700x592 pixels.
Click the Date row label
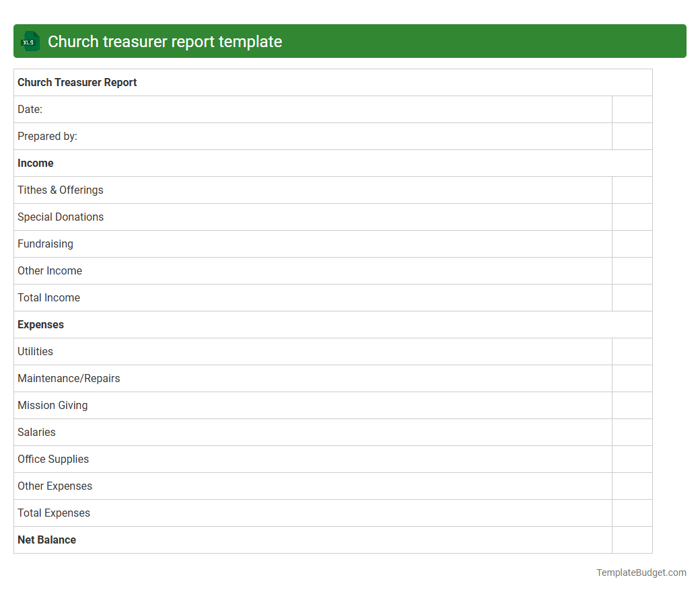point(29,109)
